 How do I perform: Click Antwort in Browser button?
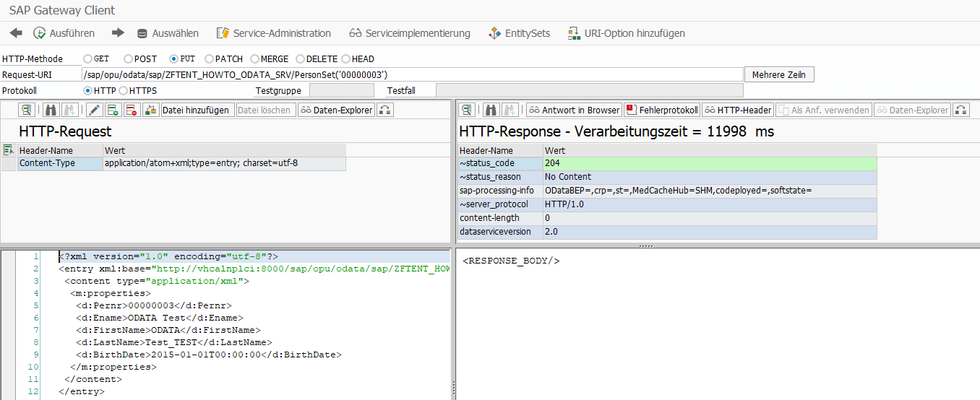tap(574, 110)
